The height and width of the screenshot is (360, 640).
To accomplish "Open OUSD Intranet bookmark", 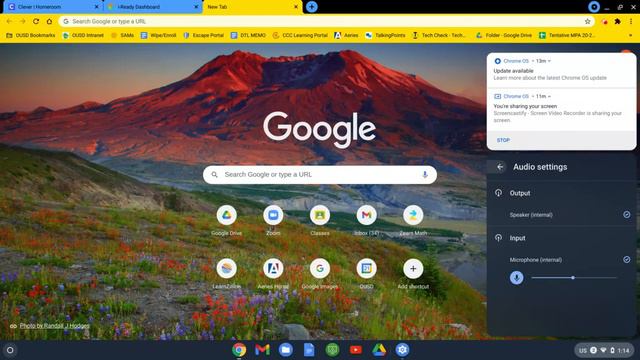I will (x=83, y=36).
